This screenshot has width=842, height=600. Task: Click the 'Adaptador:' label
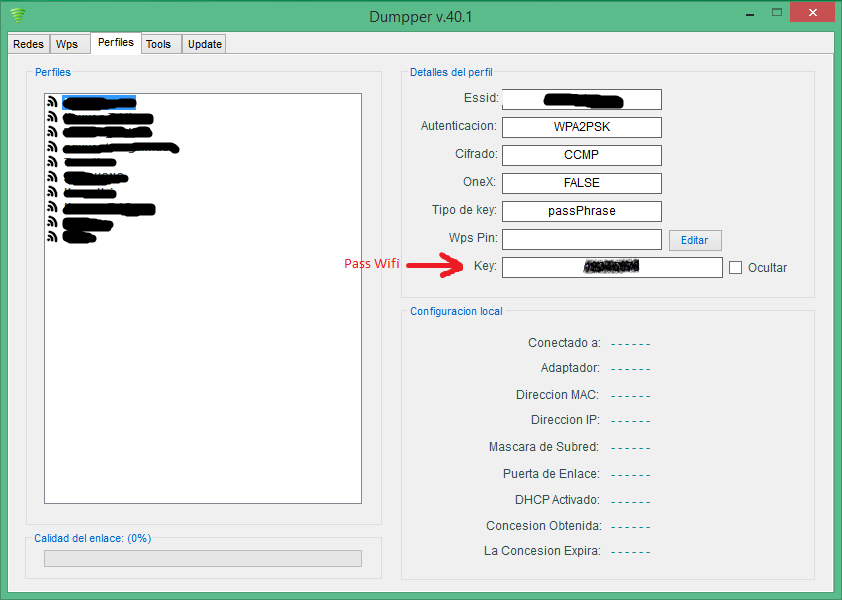pos(570,368)
